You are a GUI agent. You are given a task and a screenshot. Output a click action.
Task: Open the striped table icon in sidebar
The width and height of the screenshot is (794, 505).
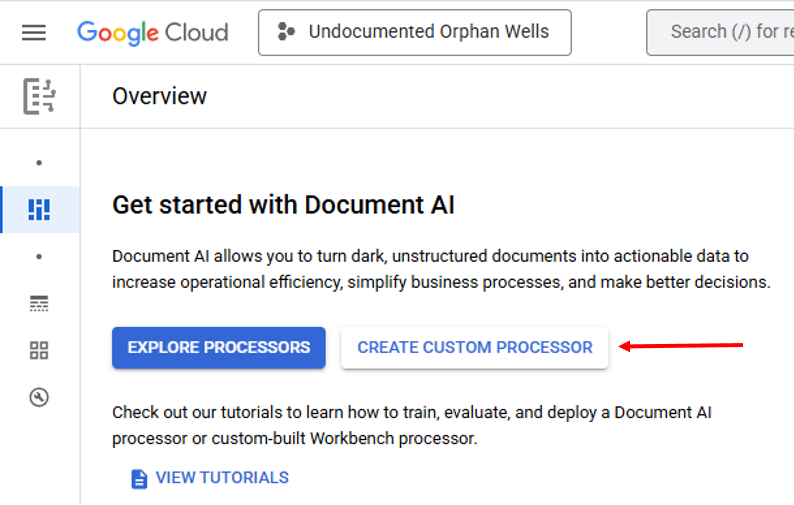(39, 303)
